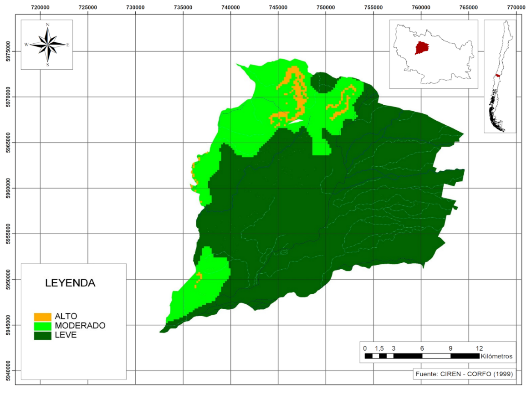Click the 735000 easting coordinate label

click(x=183, y=7)
